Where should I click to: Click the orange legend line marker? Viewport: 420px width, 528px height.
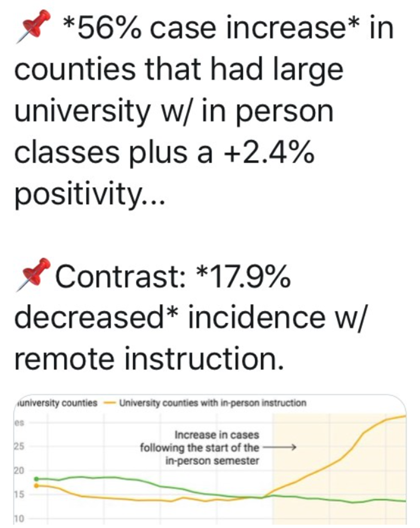[x=110, y=404]
